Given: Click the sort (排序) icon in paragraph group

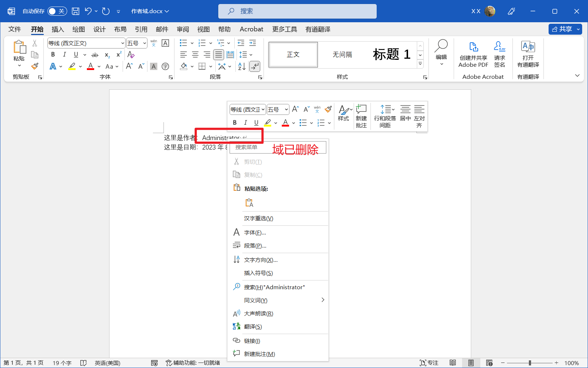Looking at the screenshot, I should (x=241, y=66).
